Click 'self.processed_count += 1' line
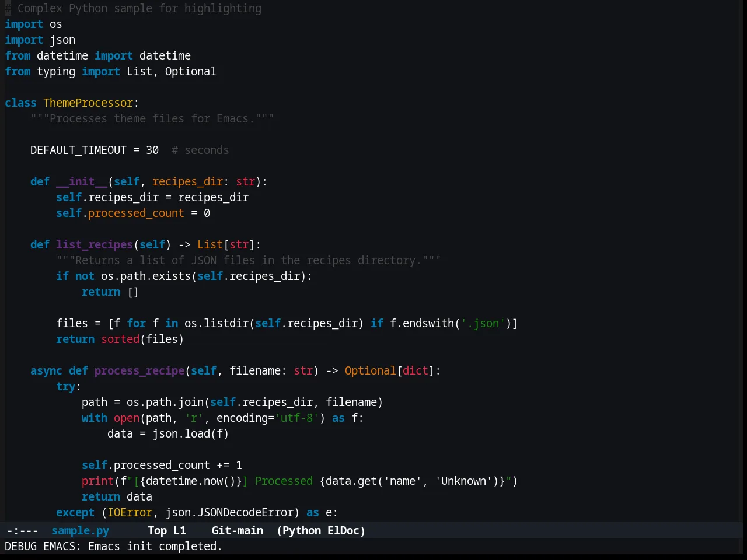This screenshot has height=560, width=747. [162, 465]
